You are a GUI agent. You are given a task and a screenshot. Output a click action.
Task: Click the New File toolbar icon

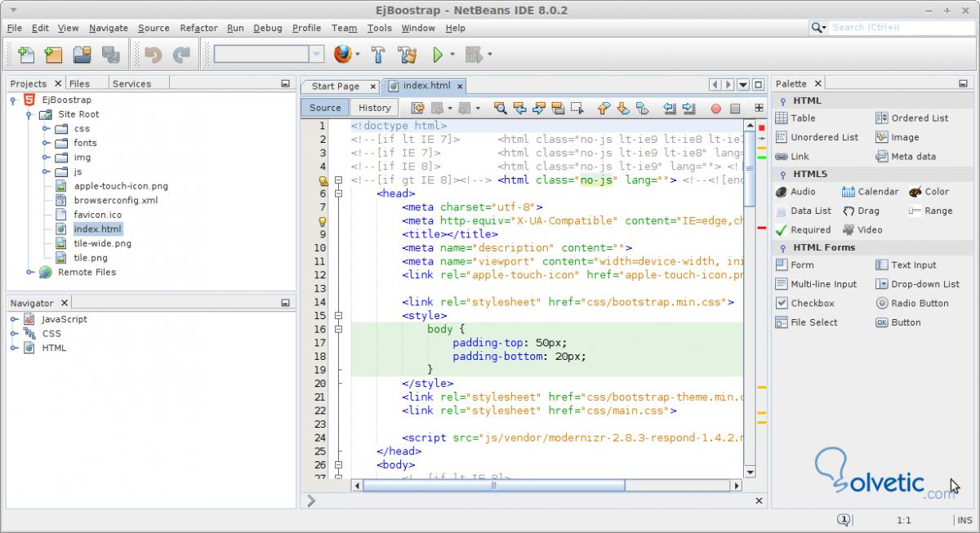click(x=26, y=55)
